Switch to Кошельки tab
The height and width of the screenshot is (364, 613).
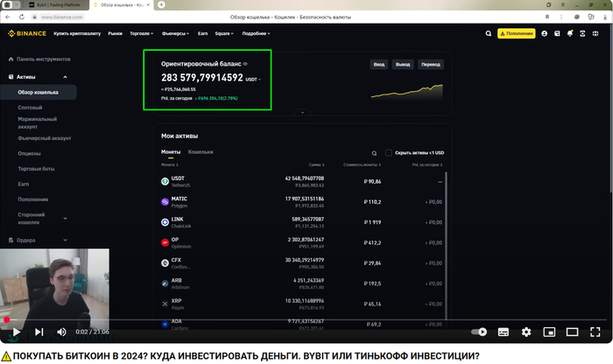(201, 152)
